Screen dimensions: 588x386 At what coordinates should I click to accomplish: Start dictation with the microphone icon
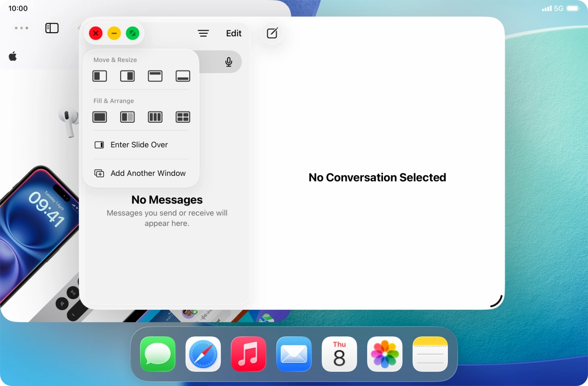tap(229, 61)
